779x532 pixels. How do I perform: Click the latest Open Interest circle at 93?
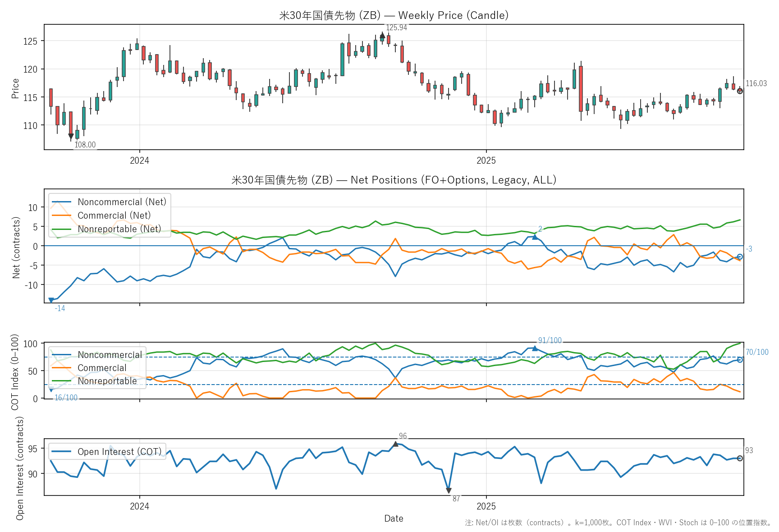740,458
